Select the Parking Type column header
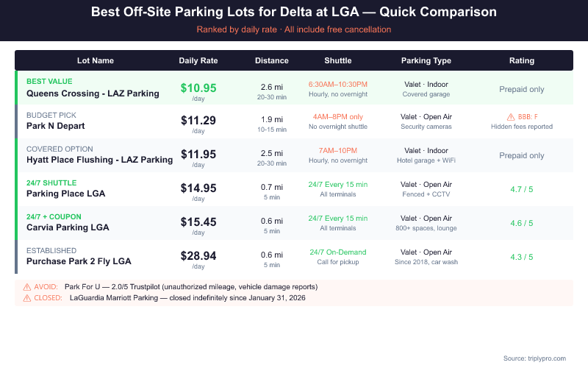Image resolution: width=588 pixels, height=368 pixels. [426, 60]
